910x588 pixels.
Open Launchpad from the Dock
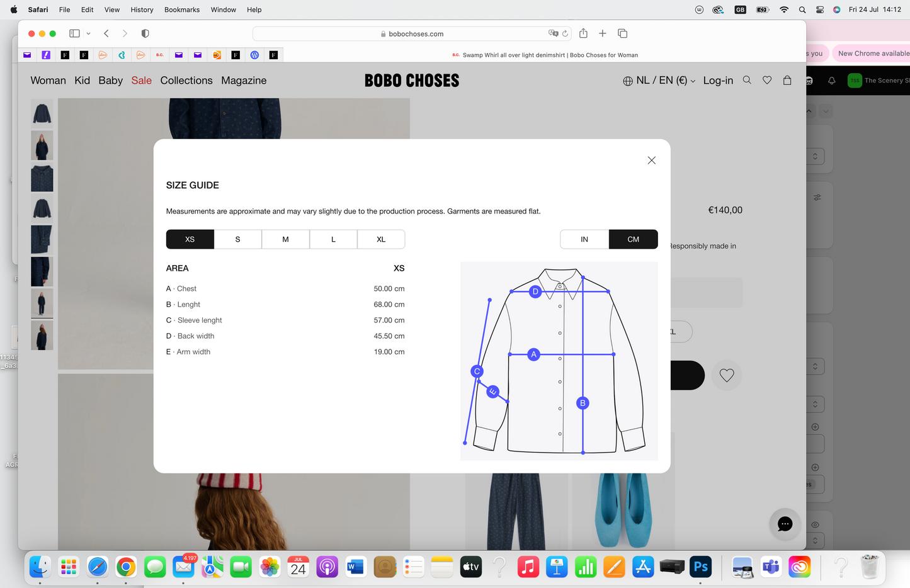[69, 567]
